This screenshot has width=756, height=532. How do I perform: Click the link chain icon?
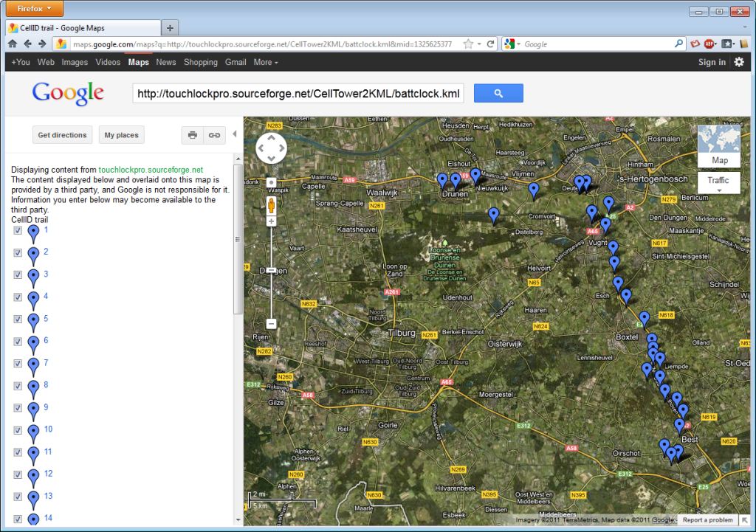click(x=214, y=135)
